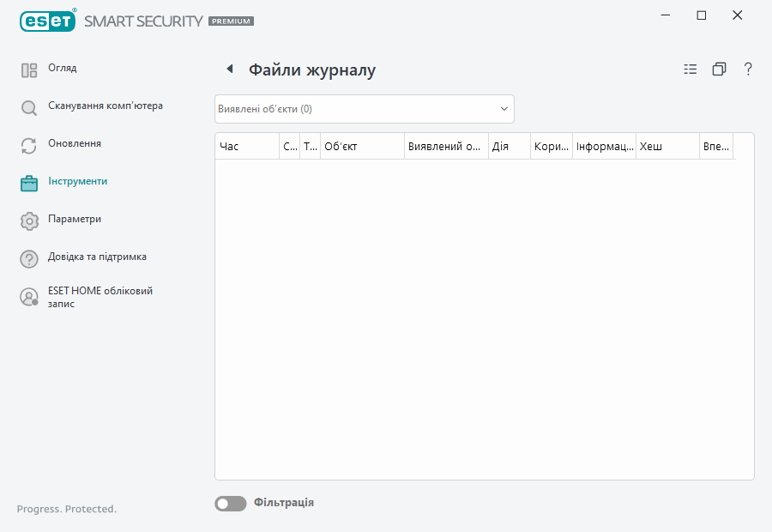Screen dimensions: 772x532
Task: Enable the Фільтрація toggle switch
Action: click(230, 504)
